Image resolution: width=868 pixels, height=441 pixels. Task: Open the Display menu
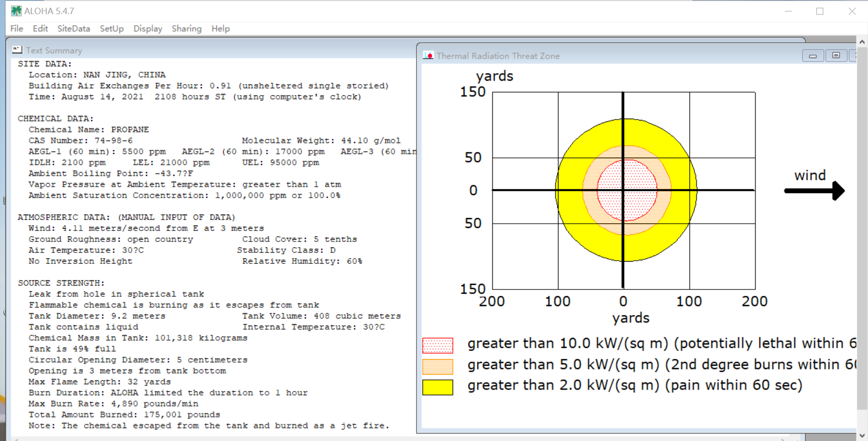point(148,28)
